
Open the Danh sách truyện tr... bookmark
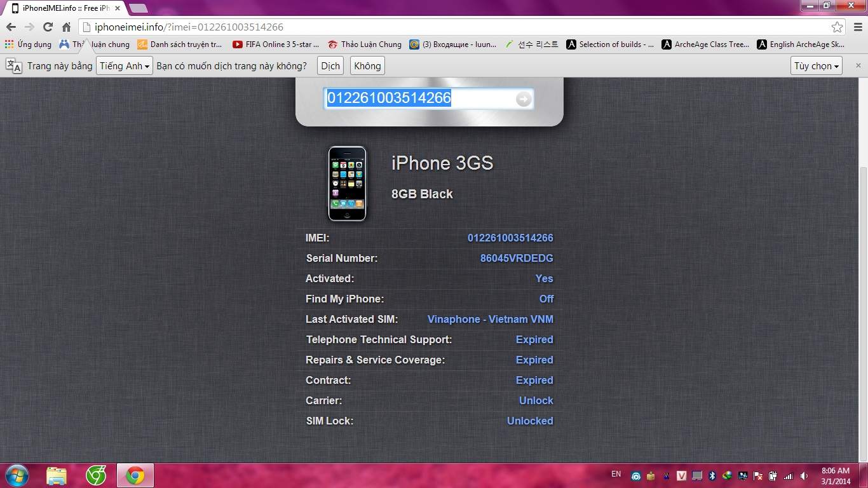180,44
